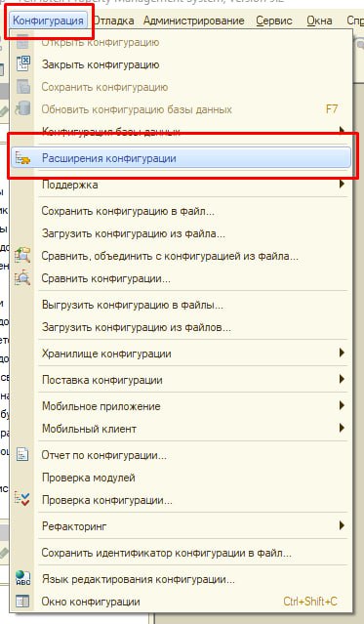
Task: Open the Окна menu
Action: pos(319,21)
